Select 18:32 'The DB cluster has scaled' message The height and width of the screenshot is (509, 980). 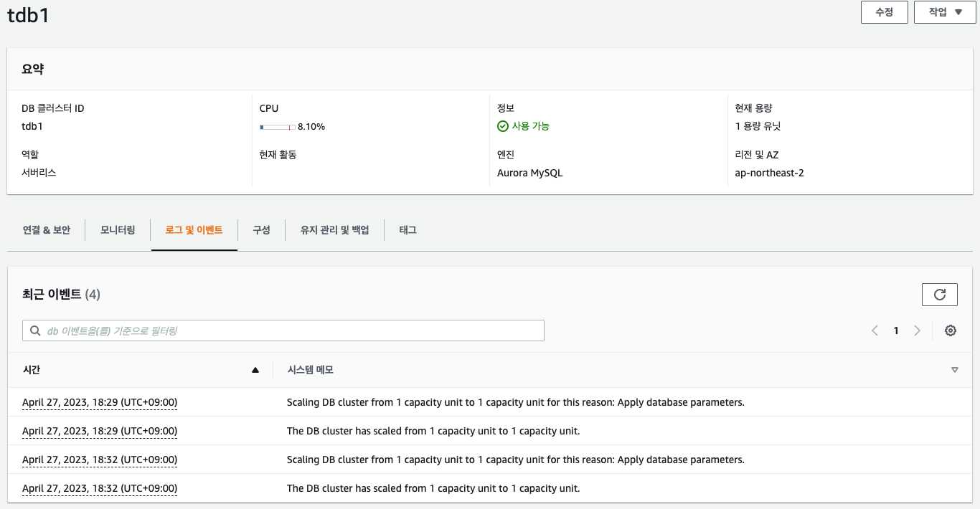coord(433,488)
